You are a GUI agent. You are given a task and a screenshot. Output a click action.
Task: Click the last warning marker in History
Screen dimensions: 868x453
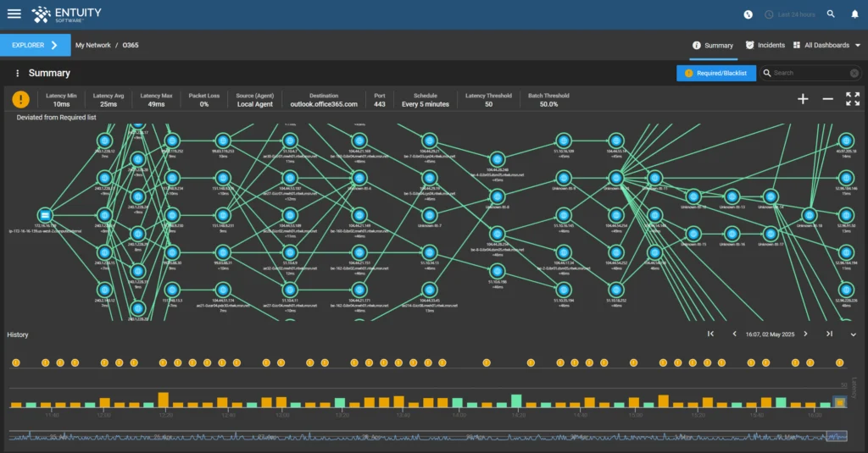840,363
